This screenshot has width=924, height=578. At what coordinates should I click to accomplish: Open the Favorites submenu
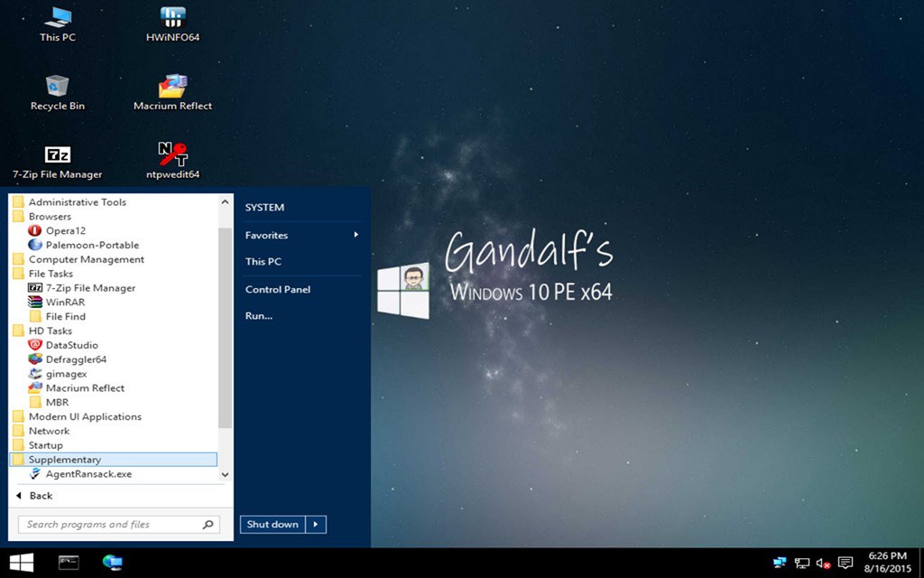301,235
